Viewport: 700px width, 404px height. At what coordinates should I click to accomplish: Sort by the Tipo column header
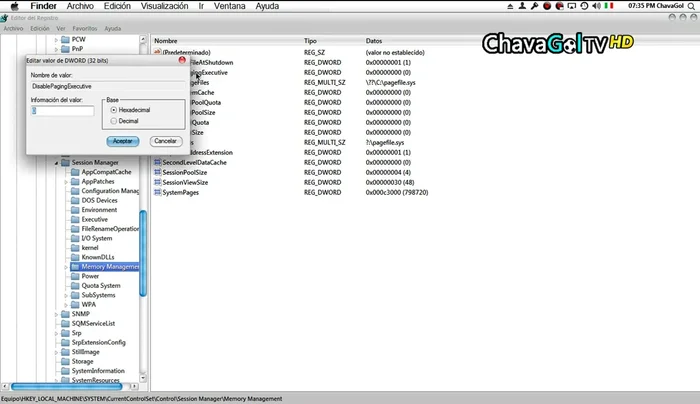[x=310, y=41]
